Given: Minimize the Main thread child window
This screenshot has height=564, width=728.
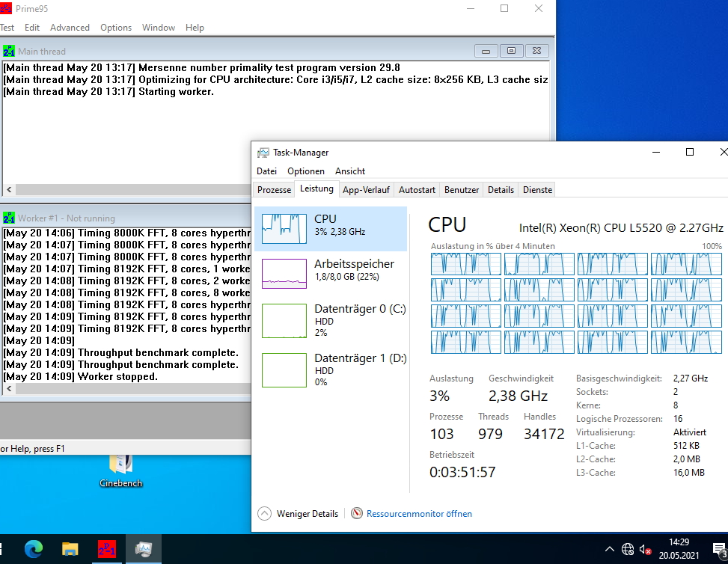Looking at the screenshot, I should tap(486, 51).
